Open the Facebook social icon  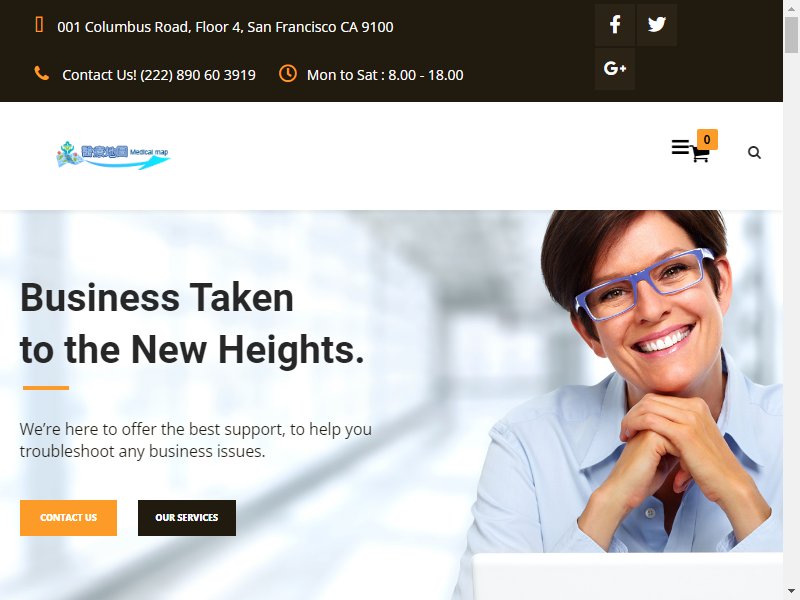click(615, 25)
